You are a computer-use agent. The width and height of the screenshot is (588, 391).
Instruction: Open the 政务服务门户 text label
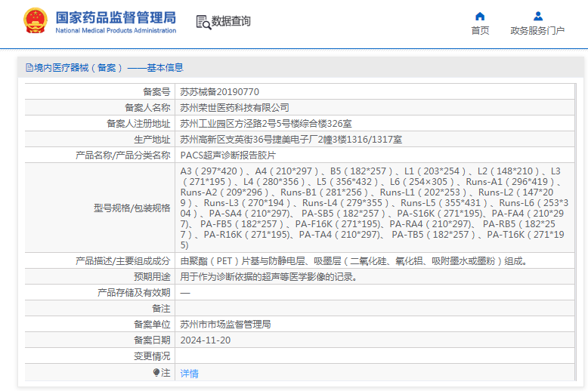coord(537,31)
